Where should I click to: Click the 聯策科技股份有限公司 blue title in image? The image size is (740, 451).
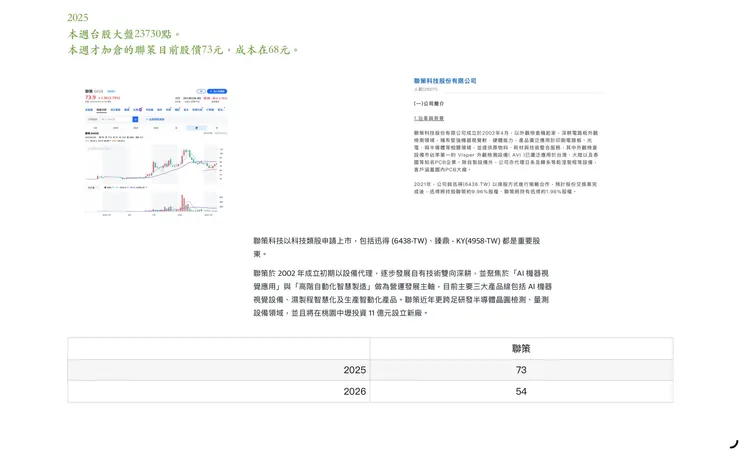tap(445, 81)
